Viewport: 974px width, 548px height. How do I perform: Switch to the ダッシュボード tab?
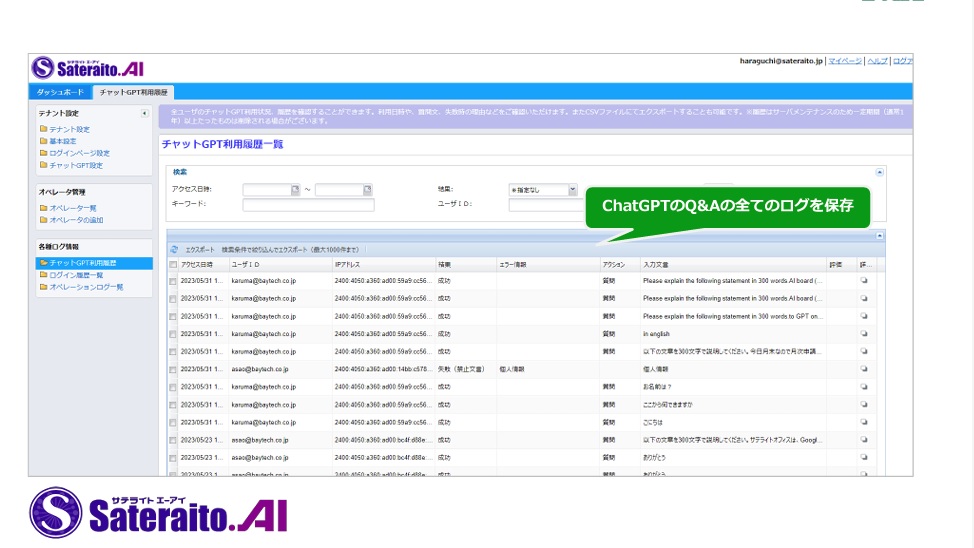[x=60, y=92]
